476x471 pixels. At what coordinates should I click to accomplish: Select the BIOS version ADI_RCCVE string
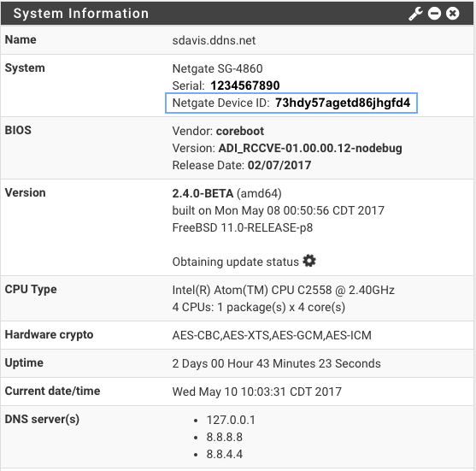310,148
